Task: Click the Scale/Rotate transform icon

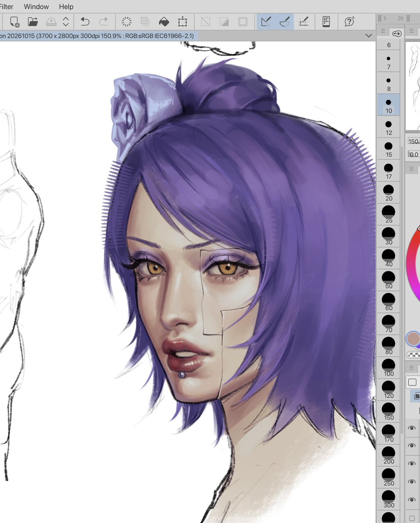Action: [182, 21]
